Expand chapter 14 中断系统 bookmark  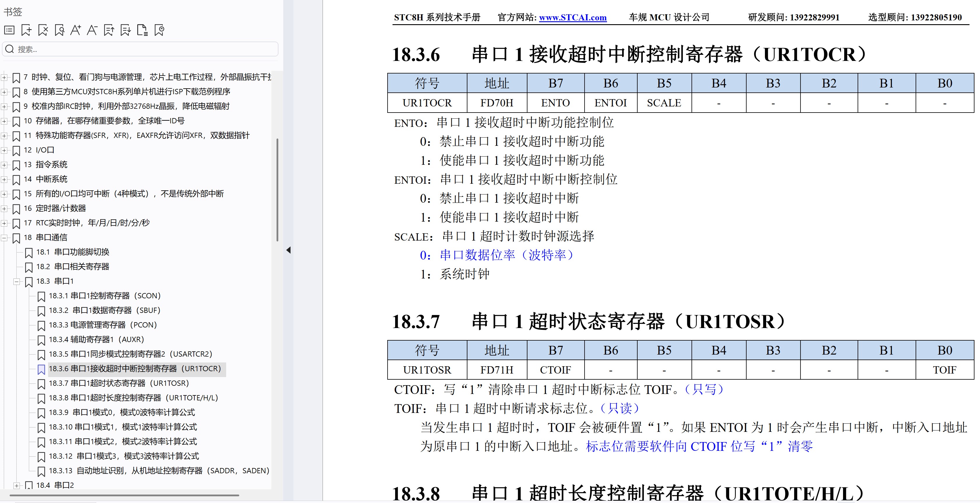pyautogui.click(x=4, y=179)
